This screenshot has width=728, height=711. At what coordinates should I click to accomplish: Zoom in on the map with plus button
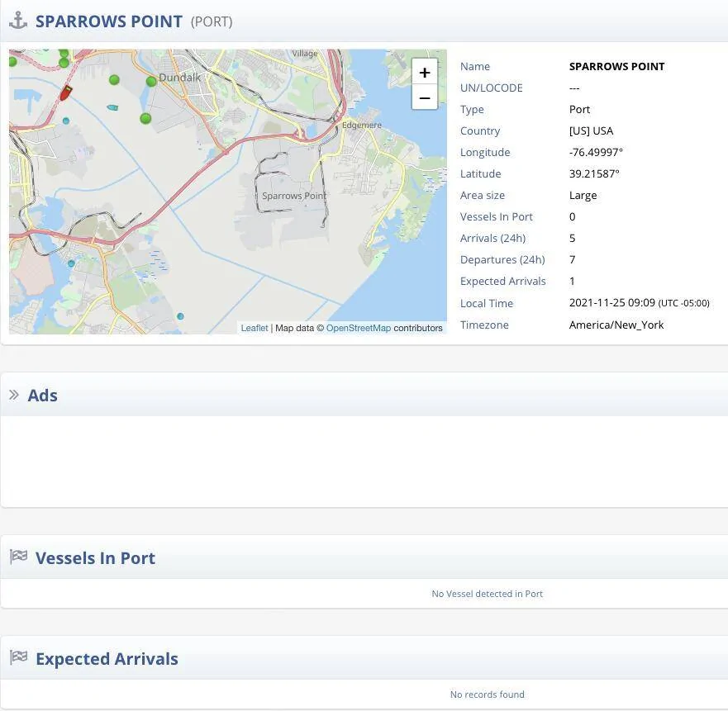pyautogui.click(x=425, y=72)
